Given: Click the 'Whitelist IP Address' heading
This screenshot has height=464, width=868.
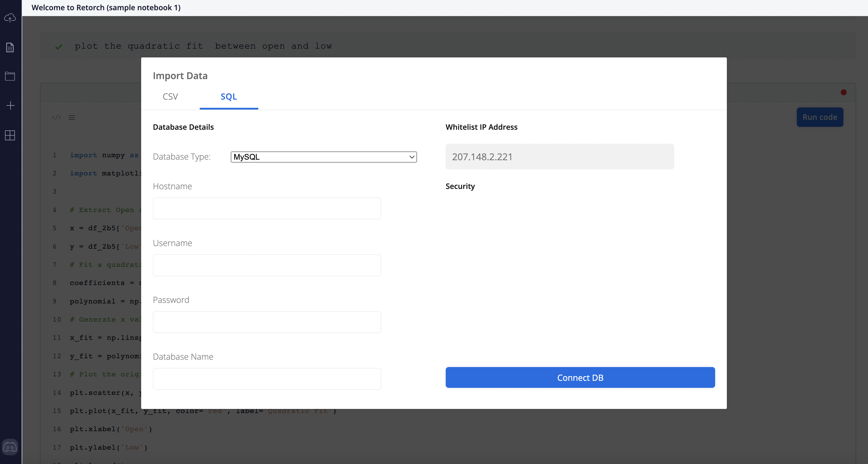Looking at the screenshot, I should pos(481,127).
